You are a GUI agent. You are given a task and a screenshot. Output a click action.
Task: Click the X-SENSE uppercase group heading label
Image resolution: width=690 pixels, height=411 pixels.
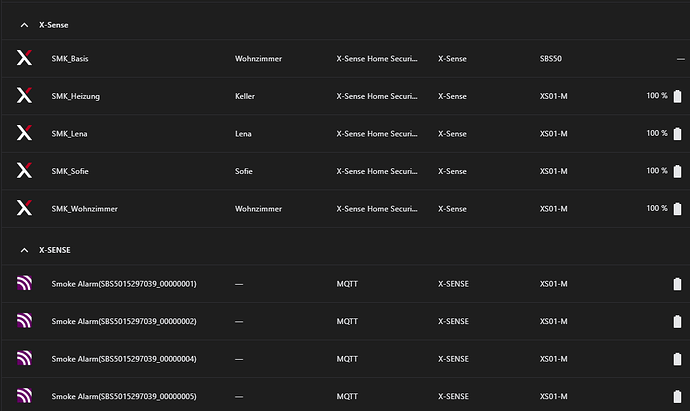[55, 250]
